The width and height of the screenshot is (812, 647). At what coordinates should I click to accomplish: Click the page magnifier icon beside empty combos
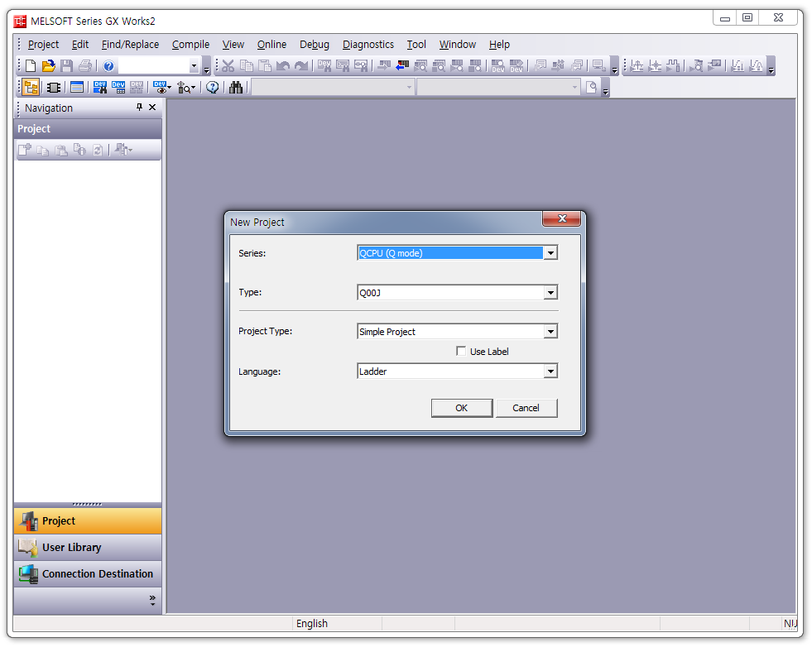[x=591, y=88]
